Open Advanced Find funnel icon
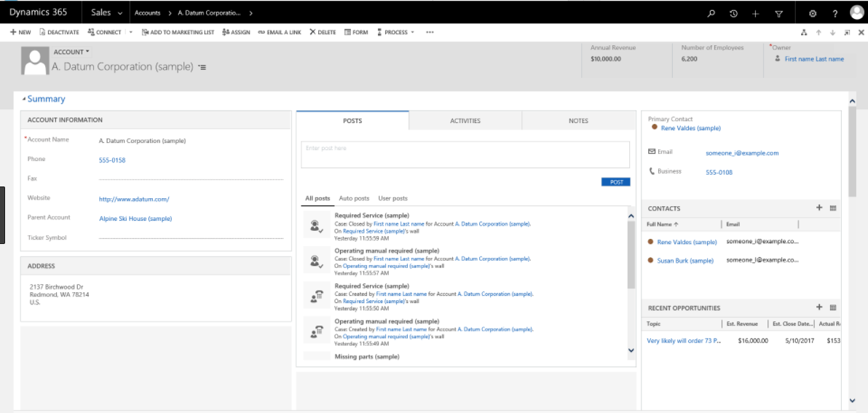The height and width of the screenshot is (413, 868). (779, 13)
